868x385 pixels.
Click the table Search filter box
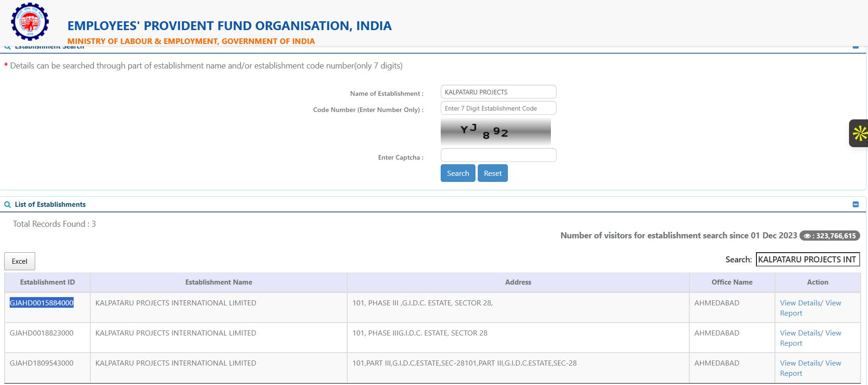point(807,260)
